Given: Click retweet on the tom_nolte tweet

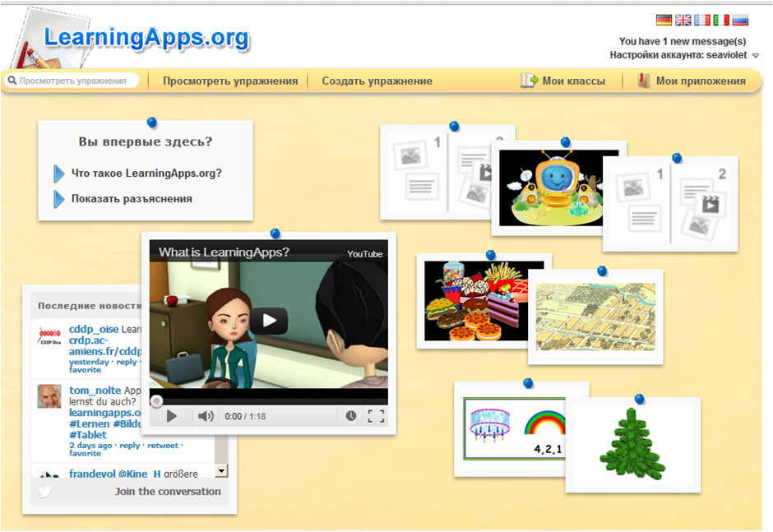Looking at the screenshot, I should pyautogui.click(x=163, y=445).
